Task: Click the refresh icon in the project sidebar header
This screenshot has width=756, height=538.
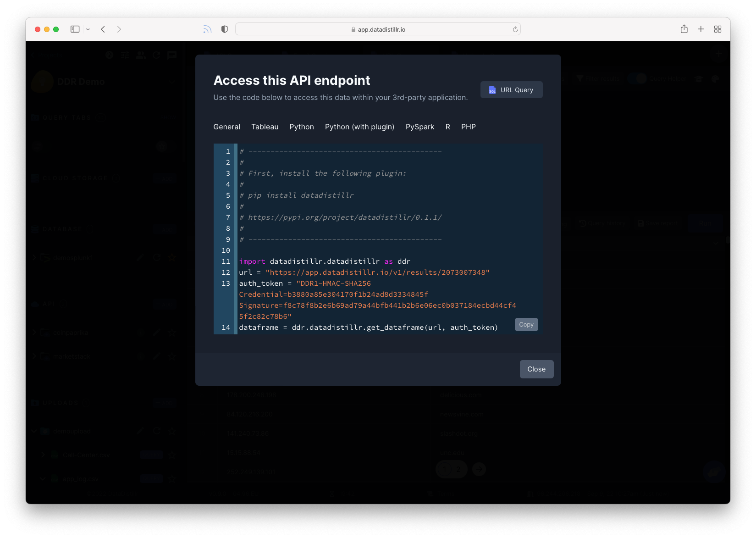Action: pos(156,55)
